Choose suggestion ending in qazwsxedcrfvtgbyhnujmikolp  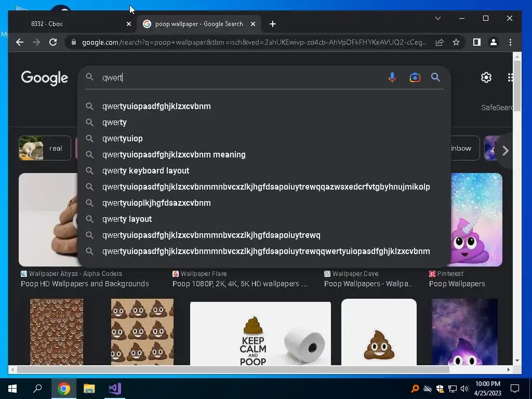click(264, 187)
